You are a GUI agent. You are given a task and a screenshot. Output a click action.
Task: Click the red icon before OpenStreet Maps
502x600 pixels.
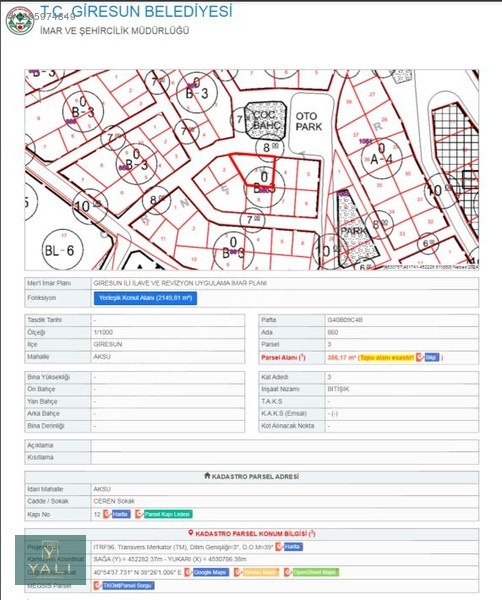point(288,572)
